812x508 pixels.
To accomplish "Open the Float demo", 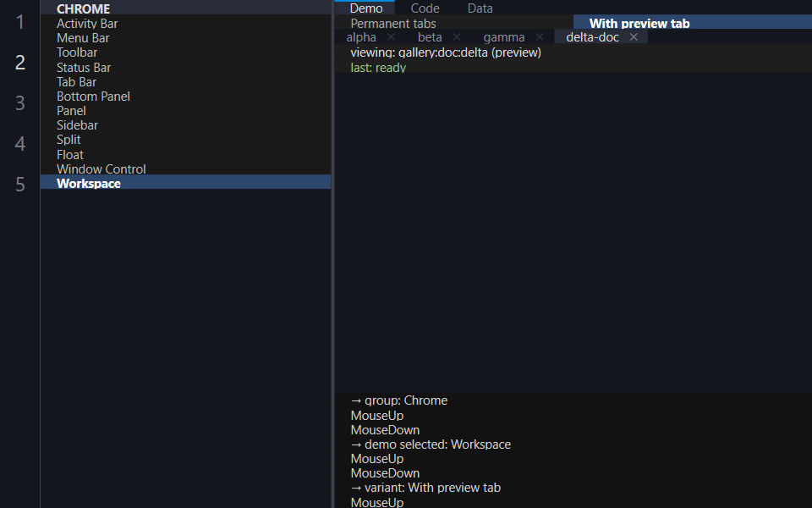I will point(185,154).
